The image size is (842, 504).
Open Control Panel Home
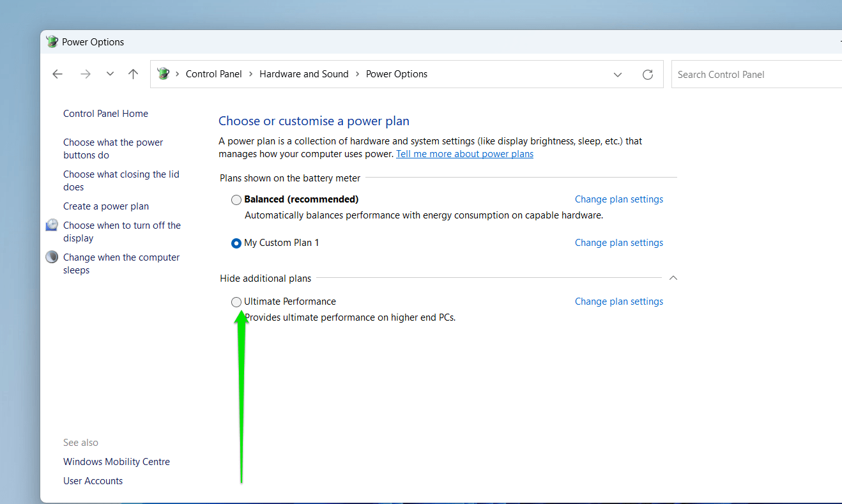[x=105, y=114]
